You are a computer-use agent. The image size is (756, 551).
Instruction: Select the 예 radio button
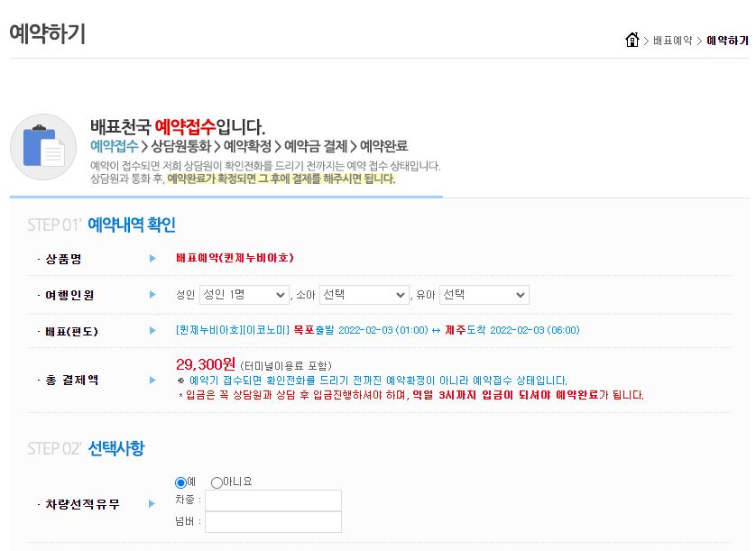click(x=180, y=482)
